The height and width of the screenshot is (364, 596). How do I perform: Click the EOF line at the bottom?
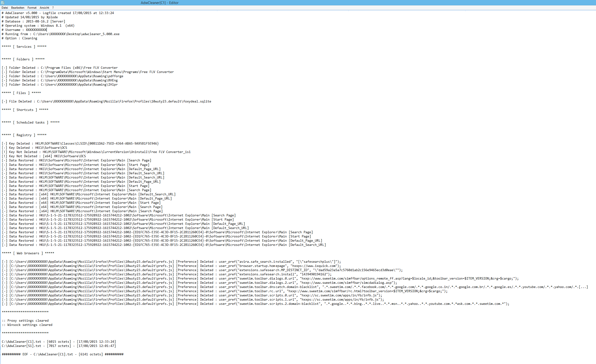click(62, 354)
